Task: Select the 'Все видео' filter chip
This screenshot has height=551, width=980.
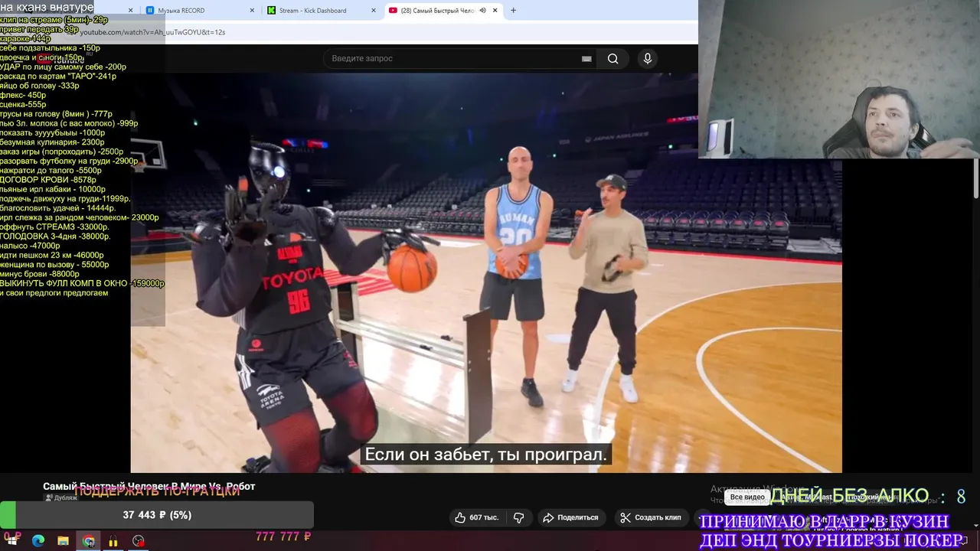Action: tap(747, 497)
